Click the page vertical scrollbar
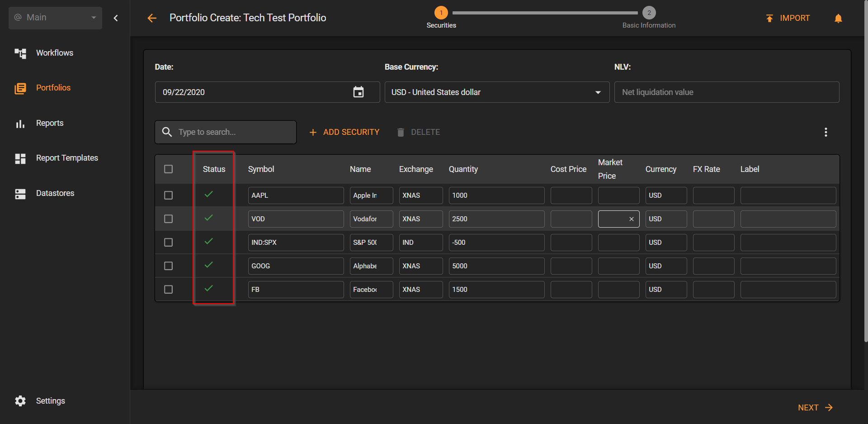 [x=866, y=172]
